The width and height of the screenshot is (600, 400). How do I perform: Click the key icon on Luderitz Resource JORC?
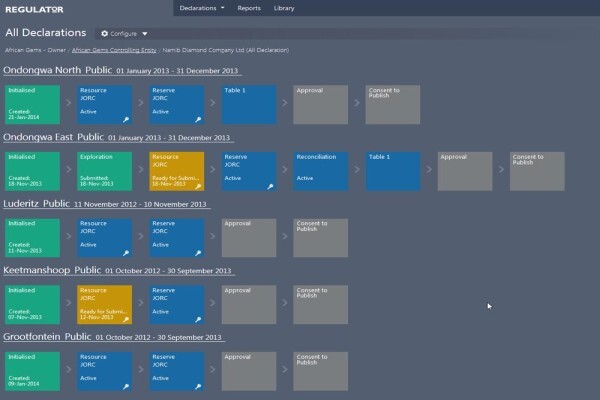click(x=126, y=253)
